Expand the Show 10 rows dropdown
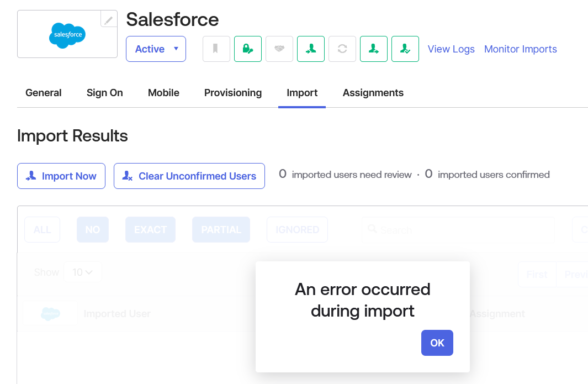588x384 pixels. [x=83, y=272]
